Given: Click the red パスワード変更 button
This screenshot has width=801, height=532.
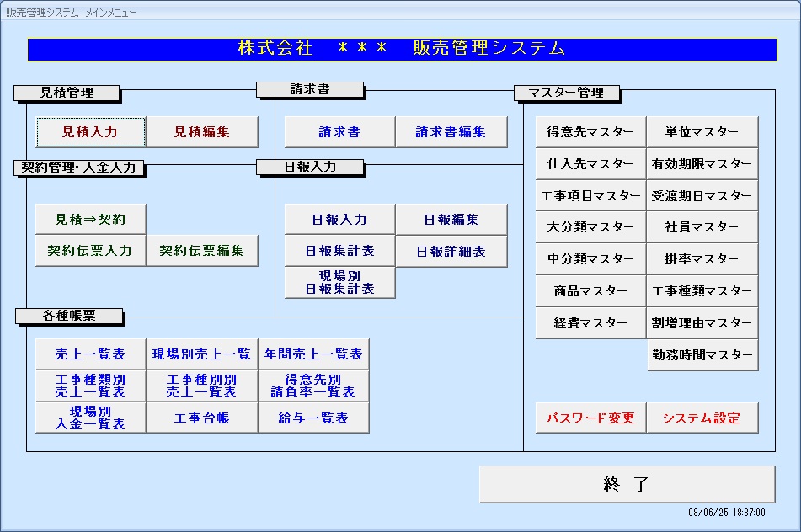Looking at the screenshot, I should 590,418.
